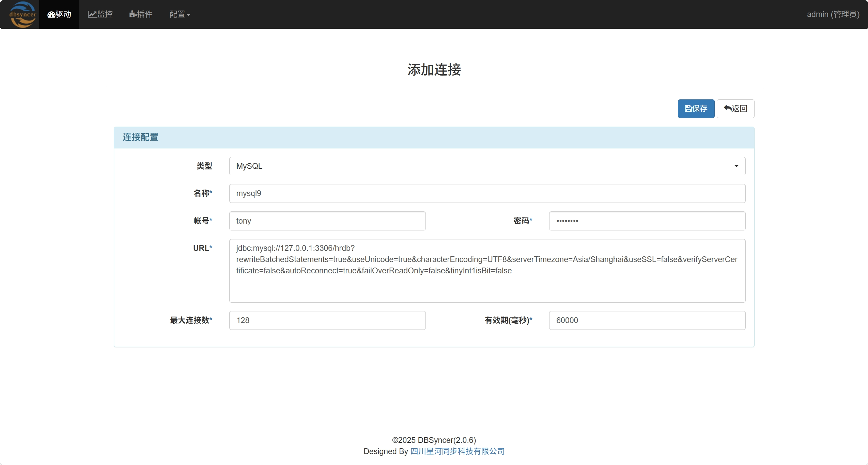Click into the 帐号 field with tony
The image size is (868, 465).
327,221
